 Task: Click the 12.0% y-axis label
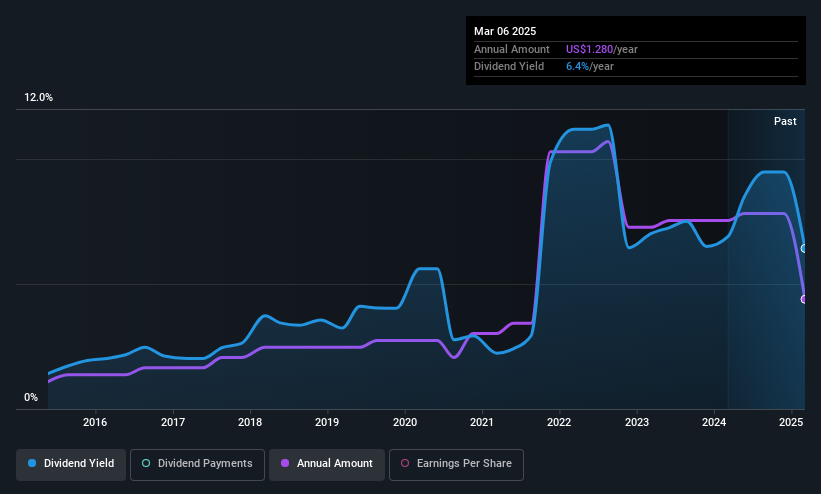click(x=38, y=97)
